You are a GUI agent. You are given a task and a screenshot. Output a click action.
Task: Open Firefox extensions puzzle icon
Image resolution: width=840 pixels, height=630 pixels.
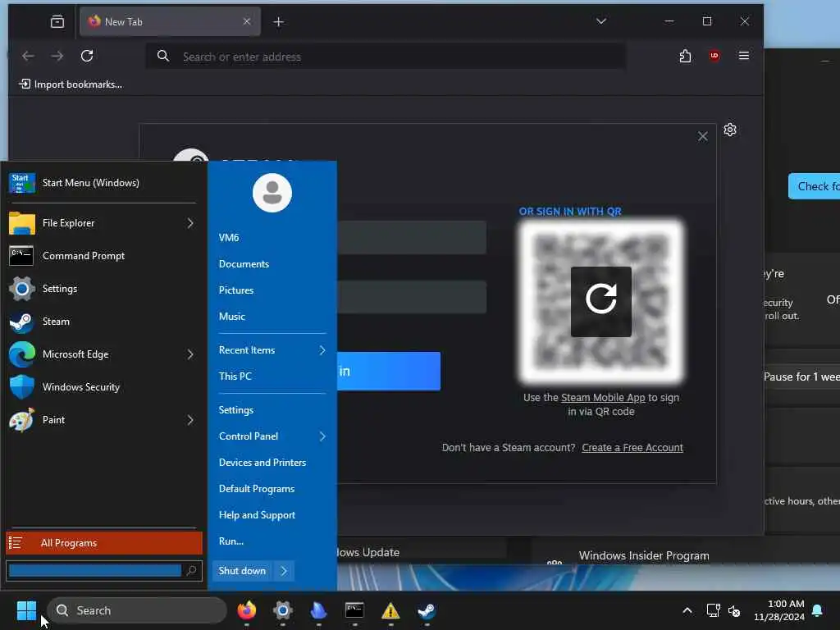[685, 56]
